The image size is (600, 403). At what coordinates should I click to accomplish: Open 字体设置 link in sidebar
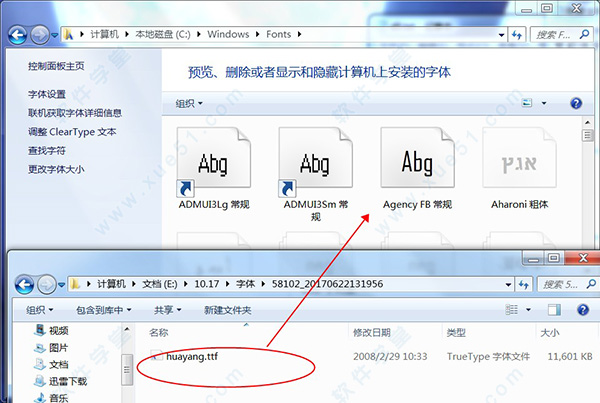pos(47,95)
